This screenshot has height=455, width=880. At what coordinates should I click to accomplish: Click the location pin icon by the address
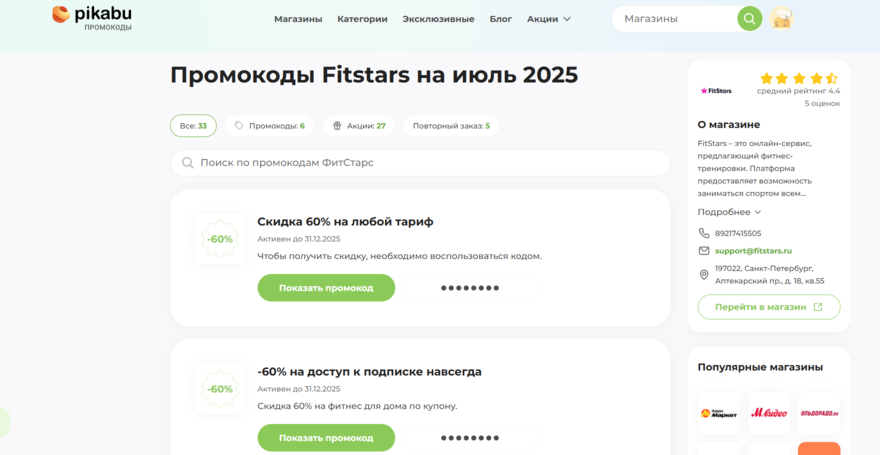pos(704,274)
